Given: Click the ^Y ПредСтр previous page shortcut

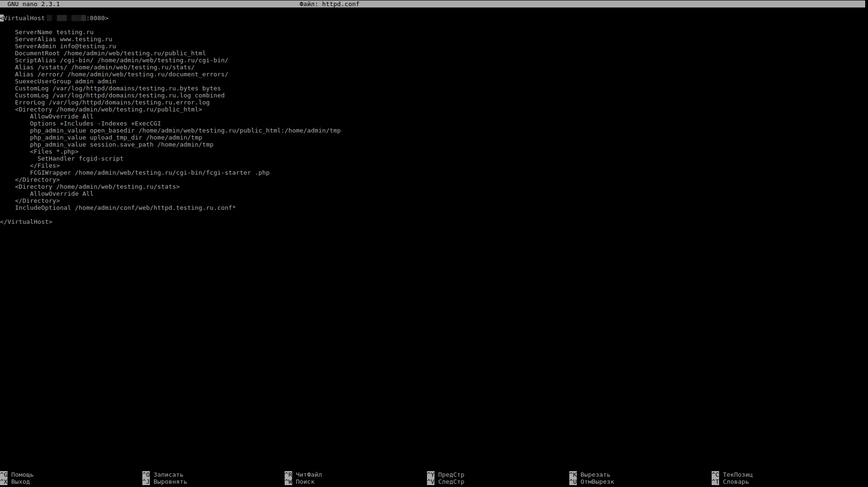Looking at the screenshot, I should click(x=446, y=474).
